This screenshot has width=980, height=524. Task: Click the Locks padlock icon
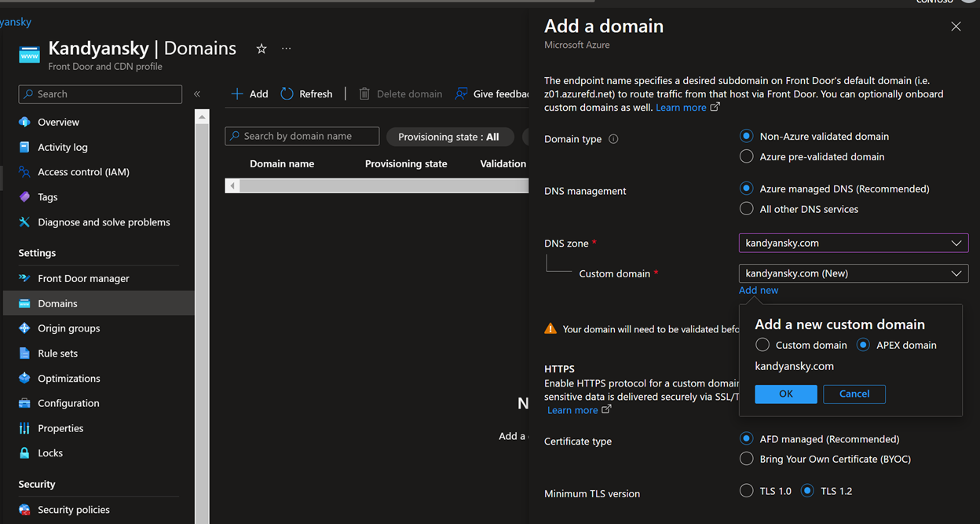(24, 453)
